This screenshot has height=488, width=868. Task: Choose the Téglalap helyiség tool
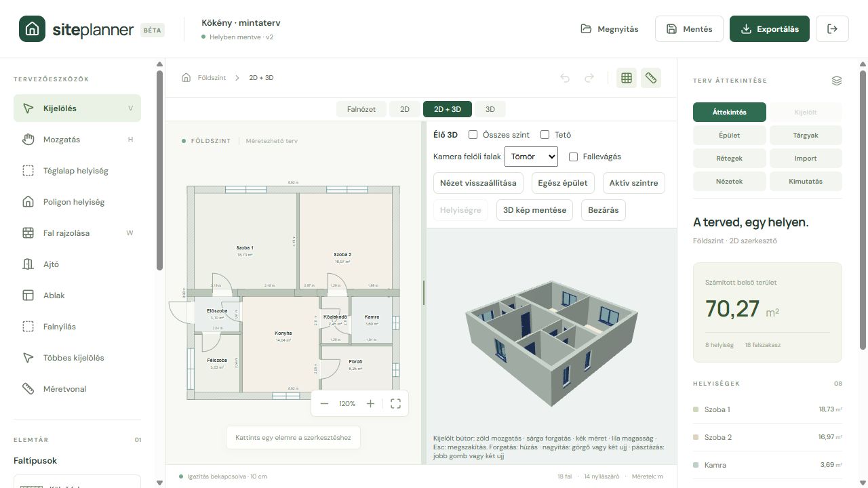77,171
